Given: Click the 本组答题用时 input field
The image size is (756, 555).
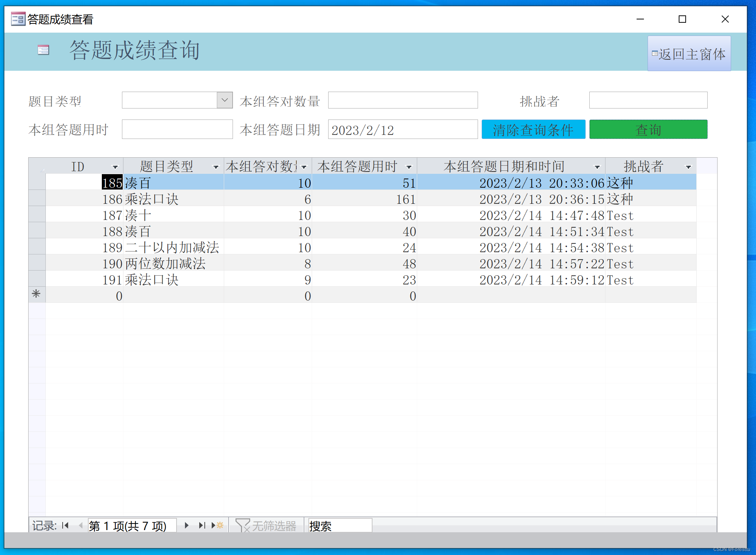Looking at the screenshot, I should (x=177, y=129).
